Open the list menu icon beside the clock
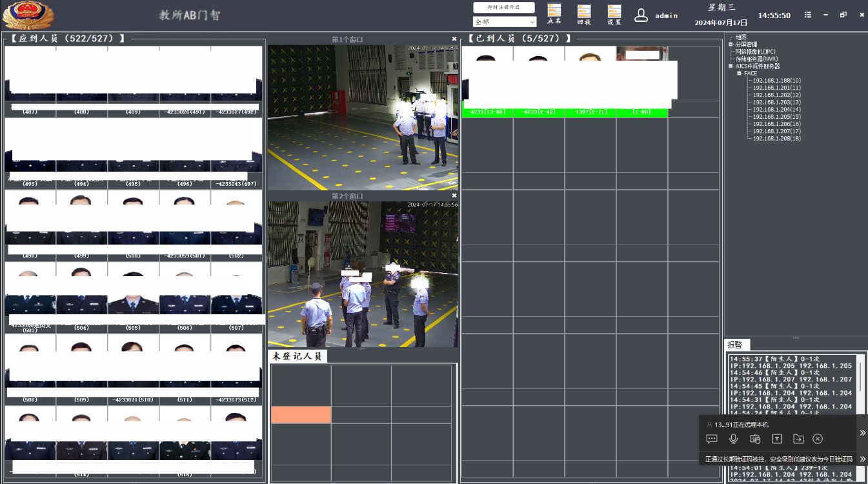 (808, 15)
